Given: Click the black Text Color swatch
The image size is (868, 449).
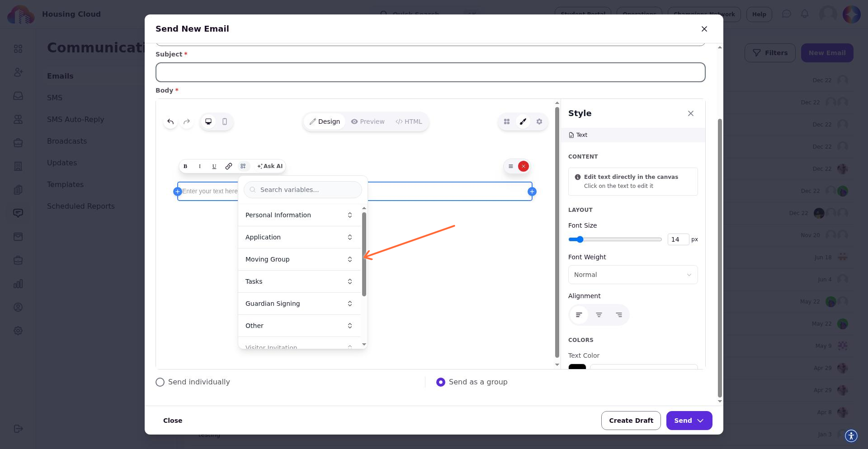Looking at the screenshot, I should click(577, 367).
